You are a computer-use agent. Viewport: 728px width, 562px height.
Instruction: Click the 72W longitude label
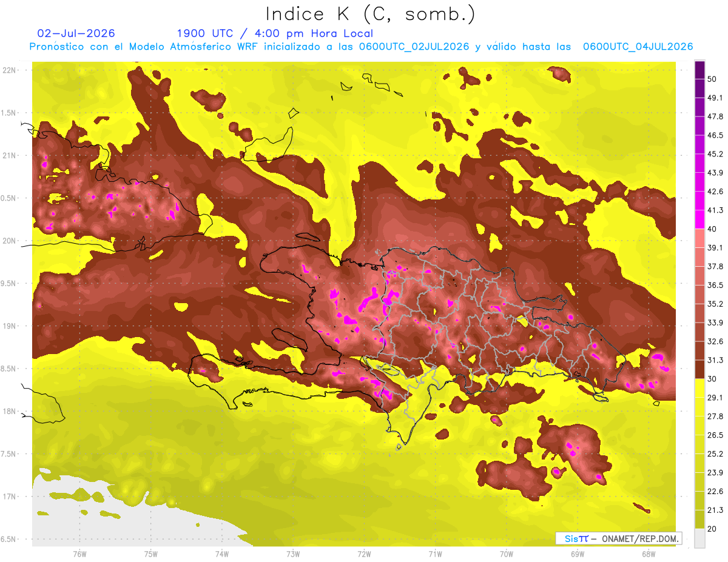(364, 554)
